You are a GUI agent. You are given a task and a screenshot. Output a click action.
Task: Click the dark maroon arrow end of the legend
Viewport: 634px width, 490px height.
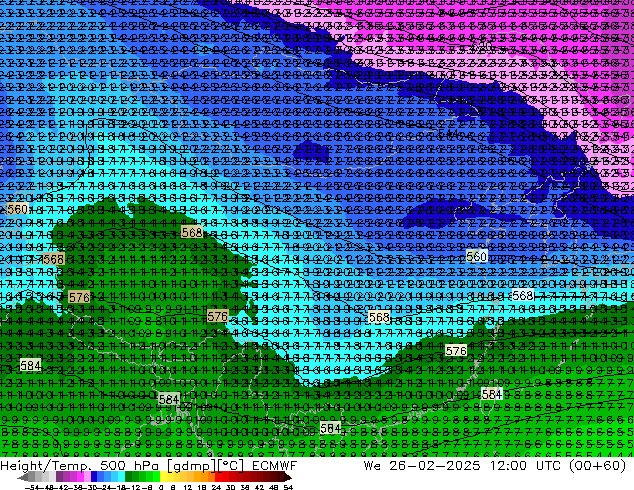(x=287, y=477)
